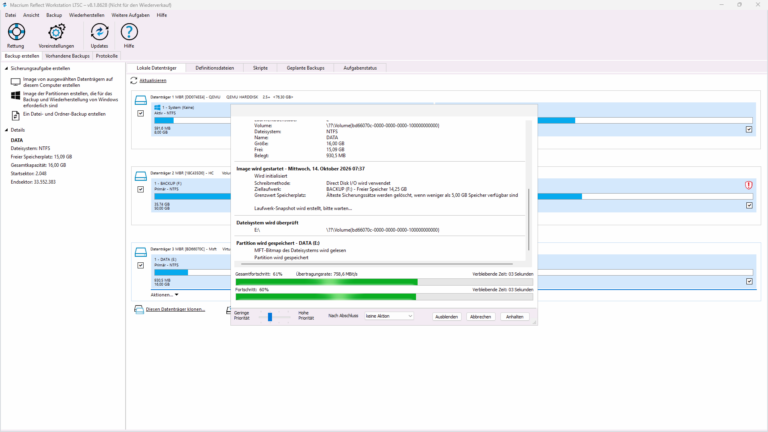
Task: Open the Nach Abschluss 'keine Aktion' combo box
Action: [x=389, y=316]
